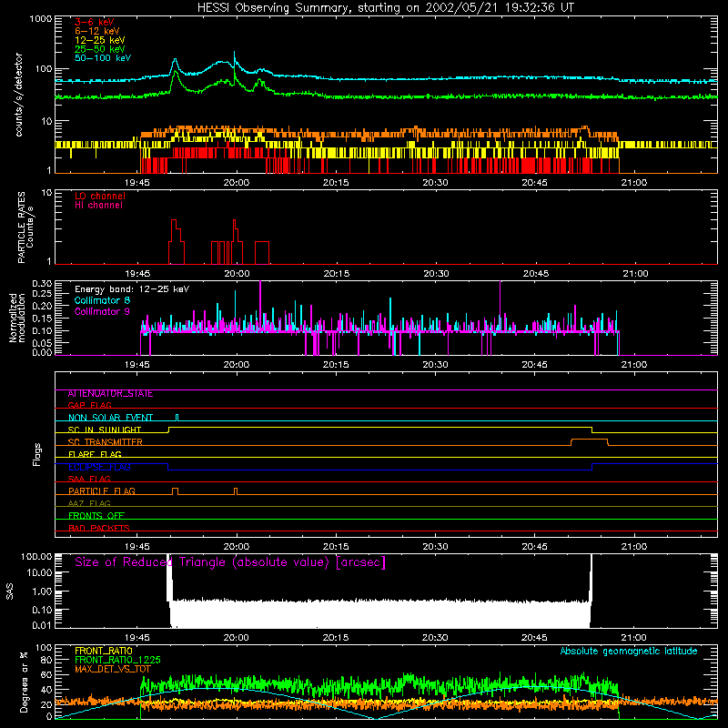This screenshot has width=728, height=728.
Task: Select the SC_IN_SUNLIGHT flag label
Action: 104,430
